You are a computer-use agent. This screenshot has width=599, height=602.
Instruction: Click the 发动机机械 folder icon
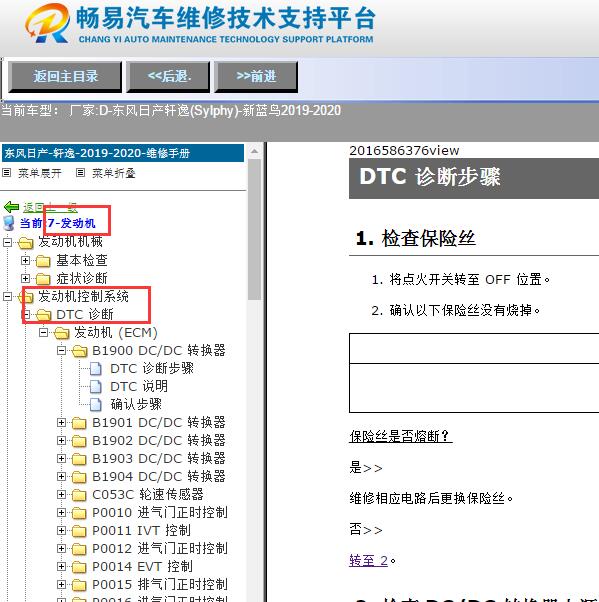tap(26, 243)
